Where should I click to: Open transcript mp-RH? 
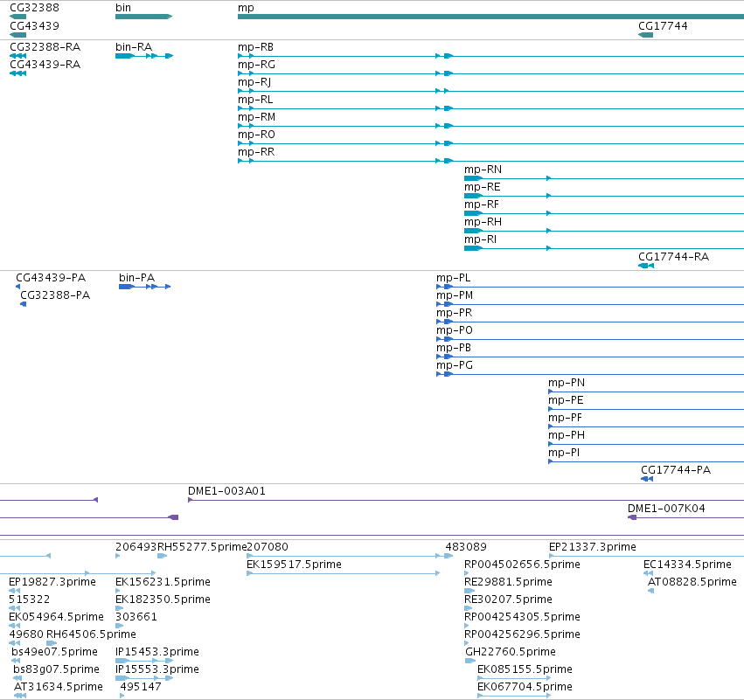pos(483,222)
